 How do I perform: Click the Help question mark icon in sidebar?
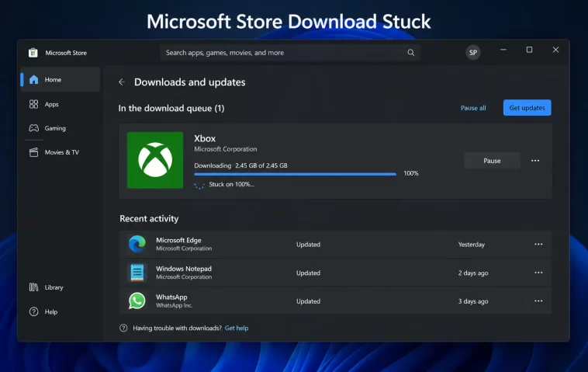point(34,311)
